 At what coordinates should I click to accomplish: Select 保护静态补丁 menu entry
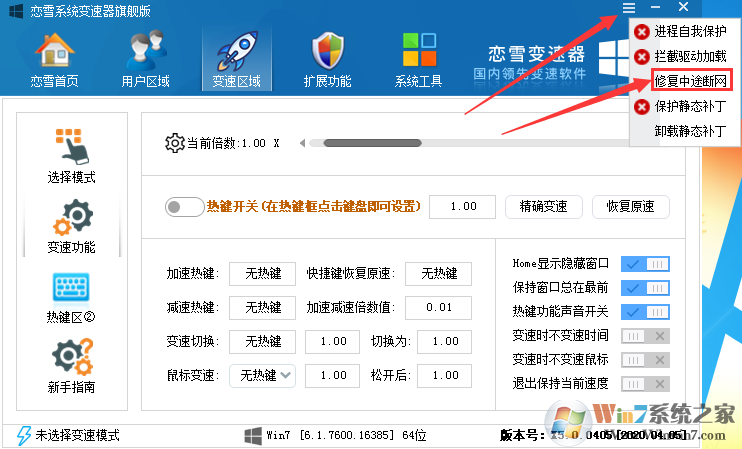pyautogui.click(x=690, y=106)
